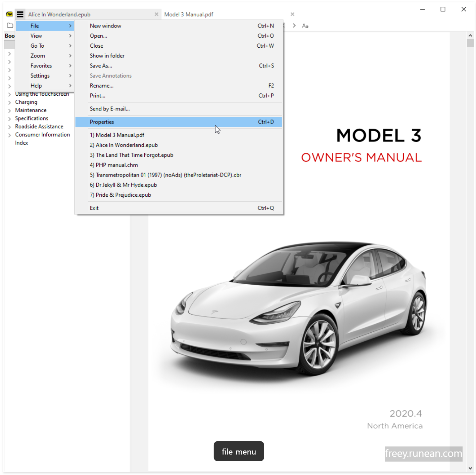Click the File submenu arrow
Screen dimensions: 476x475
tap(70, 26)
